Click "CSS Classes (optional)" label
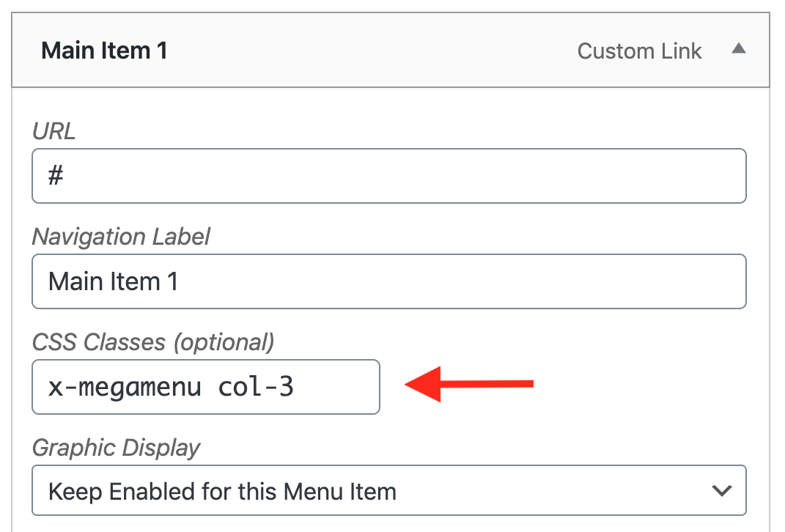Image resolution: width=785 pixels, height=532 pixels. tap(152, 342)
